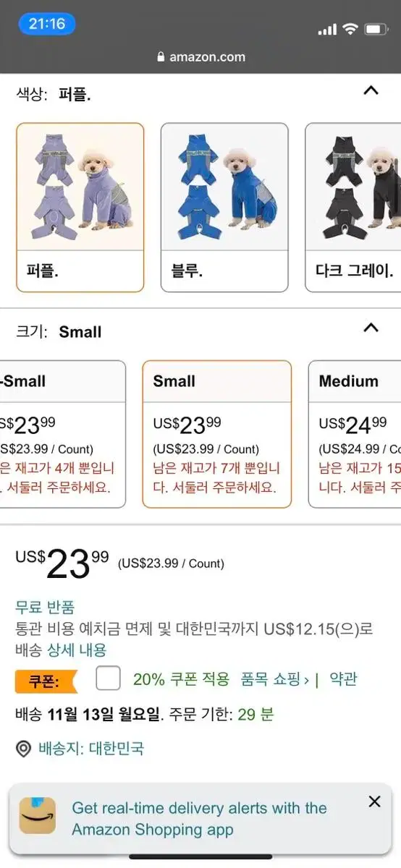Tick the 20% coupon checkbox
This screenshot has height=868, width=401.
pyautogui.click(x=108, y=678)
